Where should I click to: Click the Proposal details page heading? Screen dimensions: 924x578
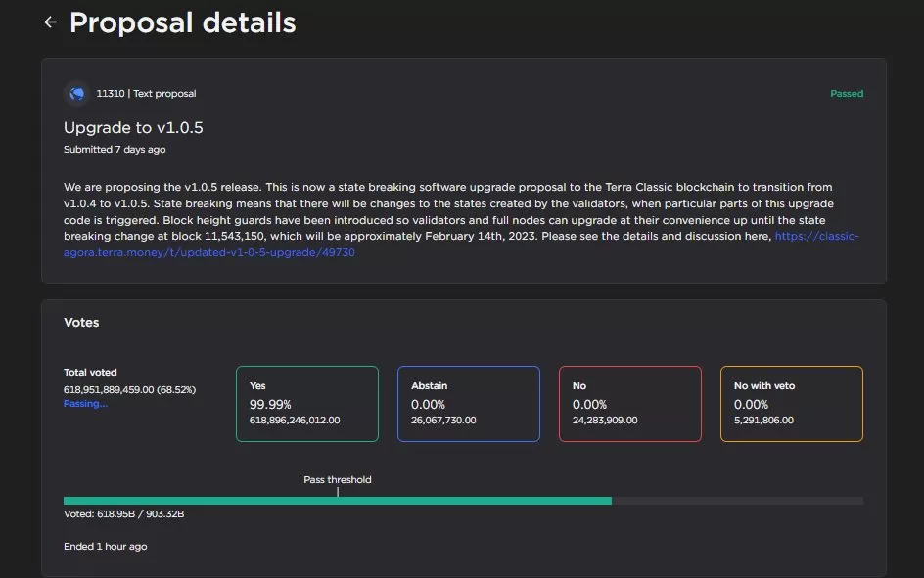[182, 22]
